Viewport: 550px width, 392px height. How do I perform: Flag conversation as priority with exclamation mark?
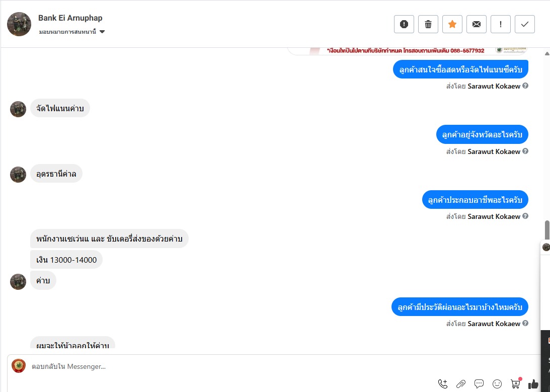coord(501,24)
